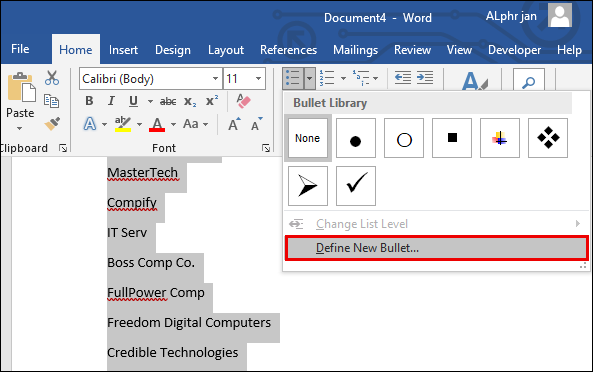Toggle Bold formatting
Image resolution: width=593 pixels, height=372 pixels.
[89, 101]
